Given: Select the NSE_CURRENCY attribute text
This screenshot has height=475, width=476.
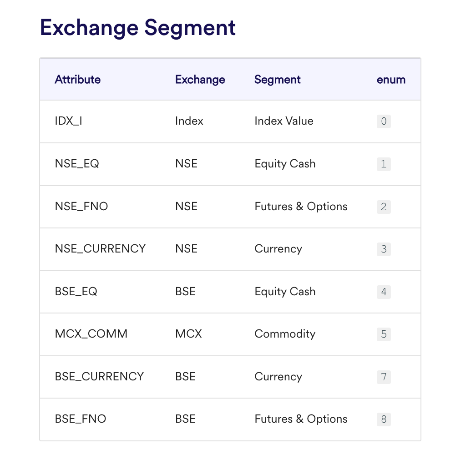Looking at the screenshot, I should 100,249.
